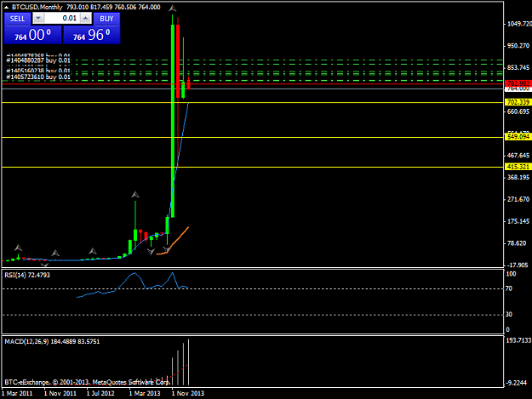
Task: Increase lot volume with up arrow
Action: [x=85, y=19]
